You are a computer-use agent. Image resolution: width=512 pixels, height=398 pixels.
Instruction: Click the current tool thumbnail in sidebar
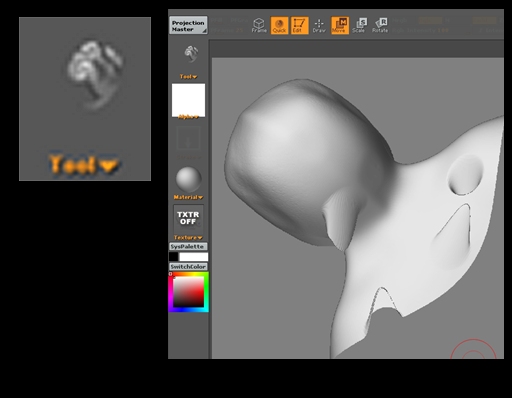191,54
